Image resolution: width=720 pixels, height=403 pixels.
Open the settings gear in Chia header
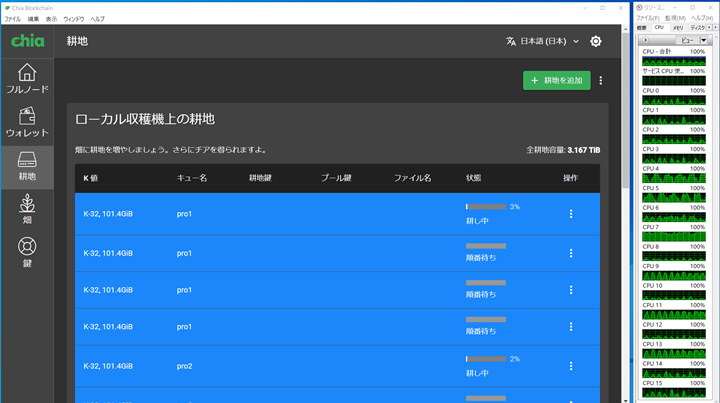point(596,41)
